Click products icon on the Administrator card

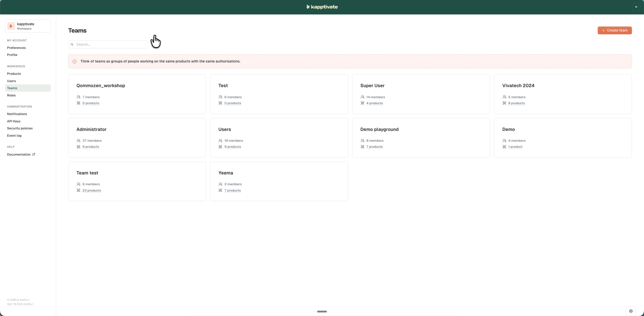(x=78, y=147)
